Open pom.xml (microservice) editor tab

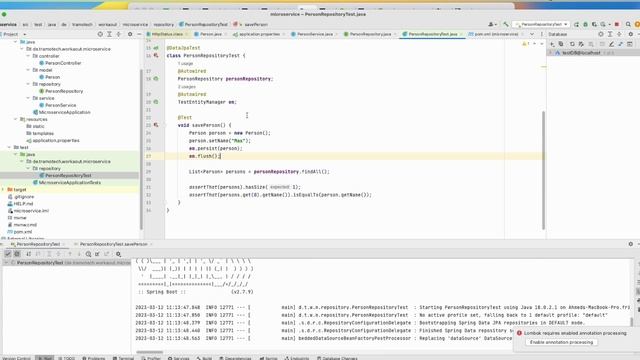coord(496,34)
